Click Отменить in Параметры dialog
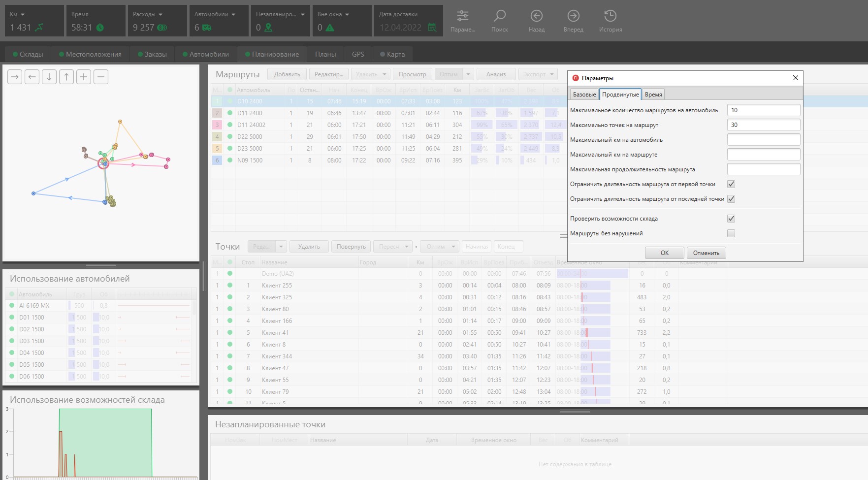Image resolution: width=868 pixels, height=480 pixels. 706,253
